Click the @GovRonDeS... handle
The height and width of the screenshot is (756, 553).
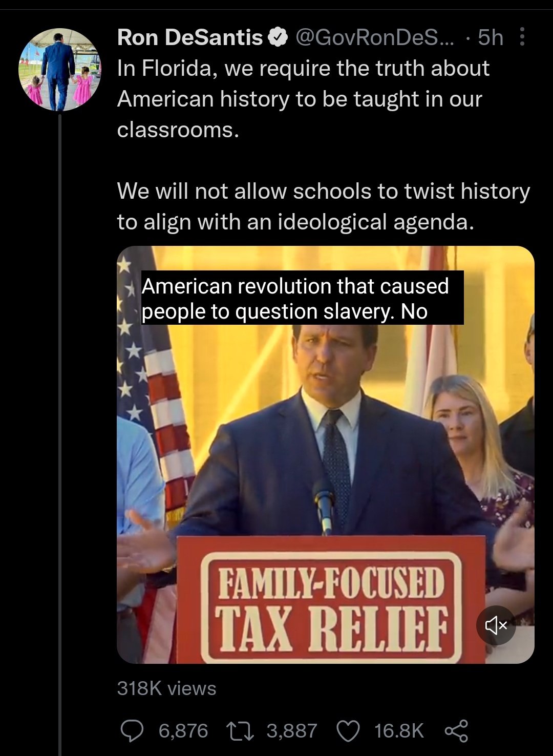tap(375, 37)
